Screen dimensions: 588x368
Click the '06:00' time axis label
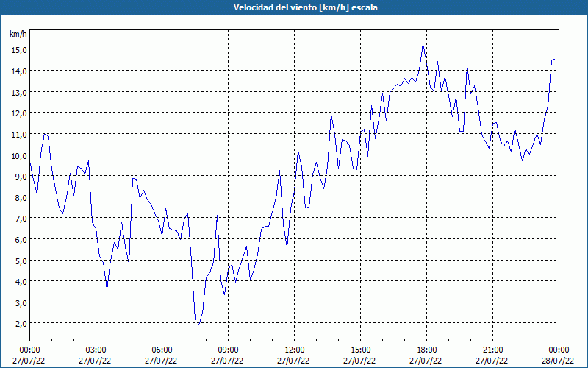coord(162,350)
